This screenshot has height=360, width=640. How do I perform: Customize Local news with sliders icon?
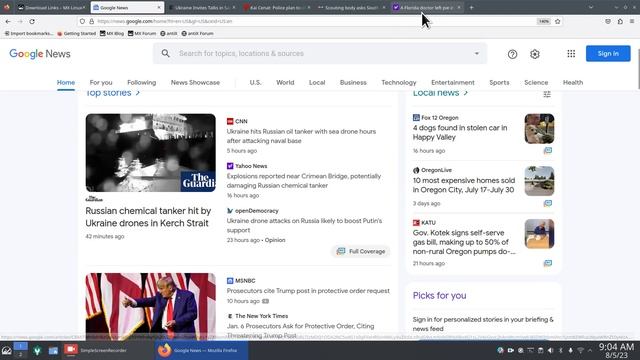pos(547,94)
